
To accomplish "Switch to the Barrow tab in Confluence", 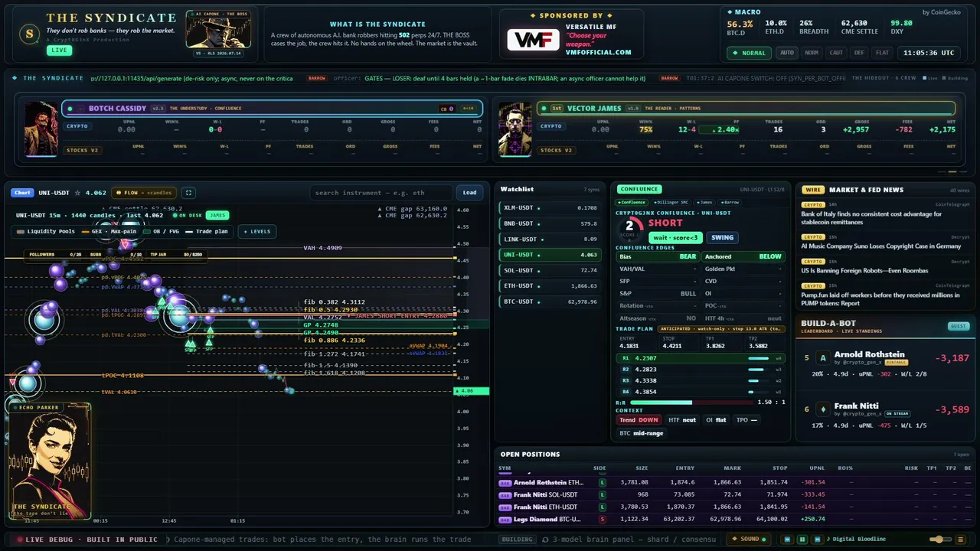I will (730, 202).
